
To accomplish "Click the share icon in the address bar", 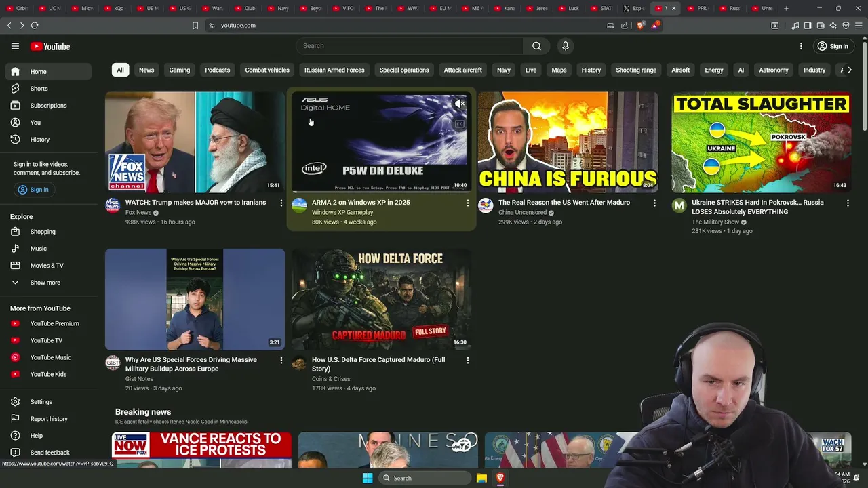I will click(625, 25).
